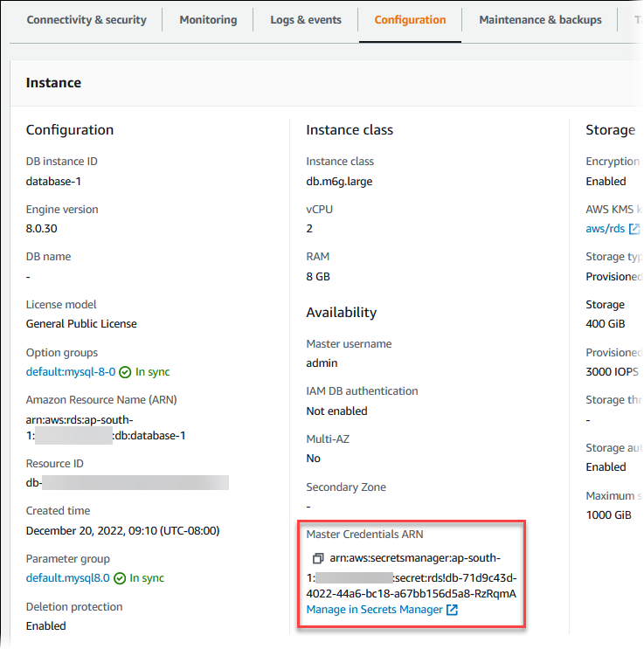Open the default:mysql-8-0 option group link

coord(70,372)
